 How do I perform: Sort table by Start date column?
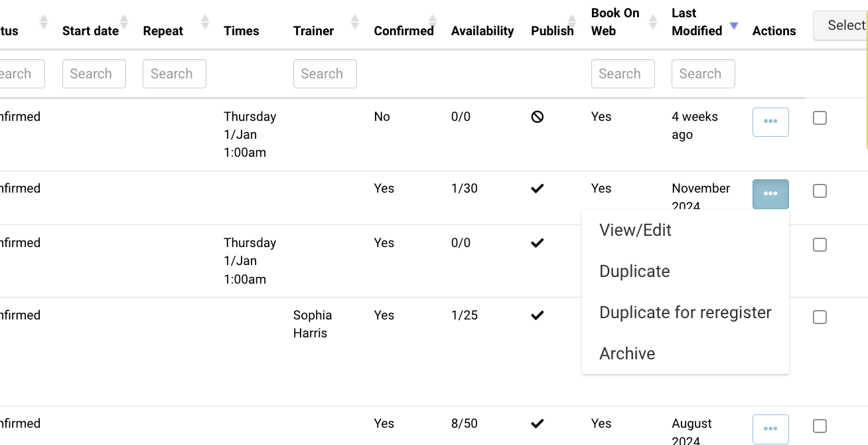tap(124, 22)
